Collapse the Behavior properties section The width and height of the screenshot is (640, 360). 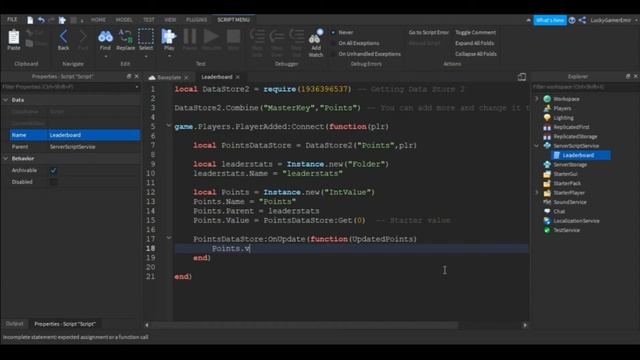[6, 158]
